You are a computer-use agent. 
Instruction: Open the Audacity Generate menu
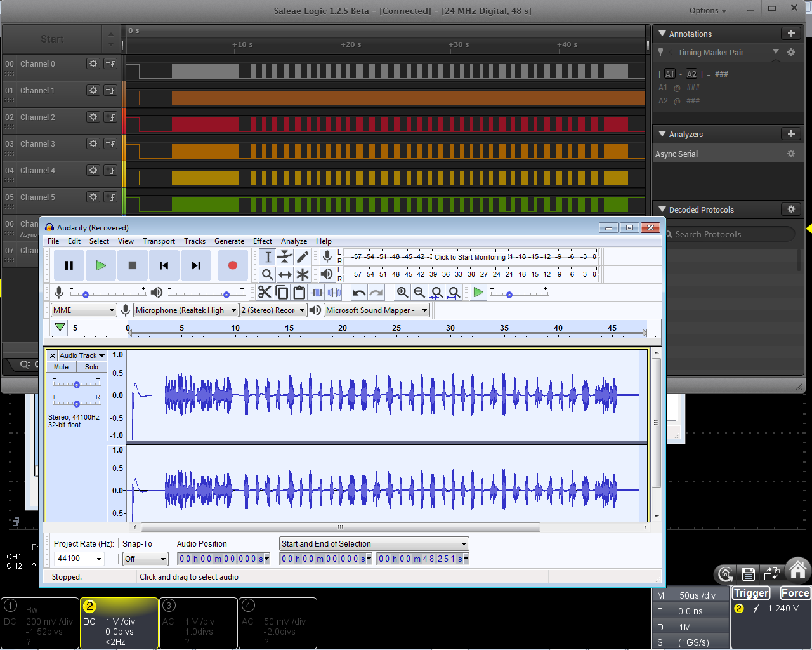point(229,241)
